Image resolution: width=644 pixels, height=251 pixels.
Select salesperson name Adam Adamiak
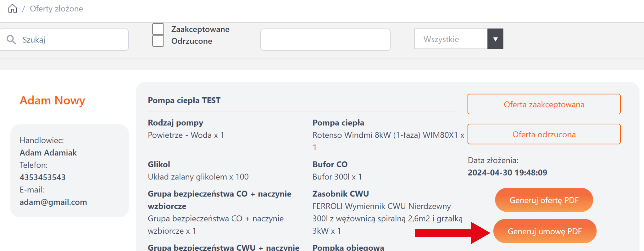(x=48, y=153)
